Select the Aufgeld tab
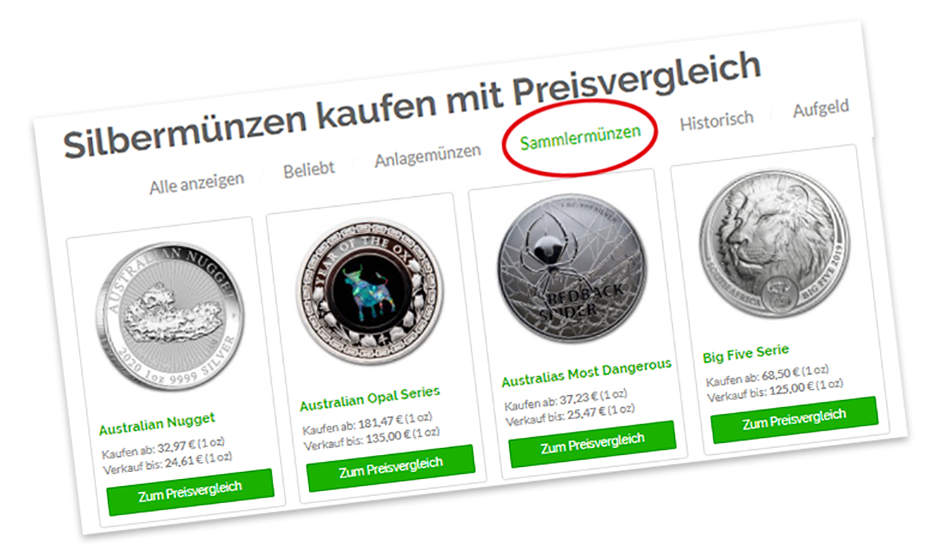Screen dimensions: 941x560 coord(821,109)
